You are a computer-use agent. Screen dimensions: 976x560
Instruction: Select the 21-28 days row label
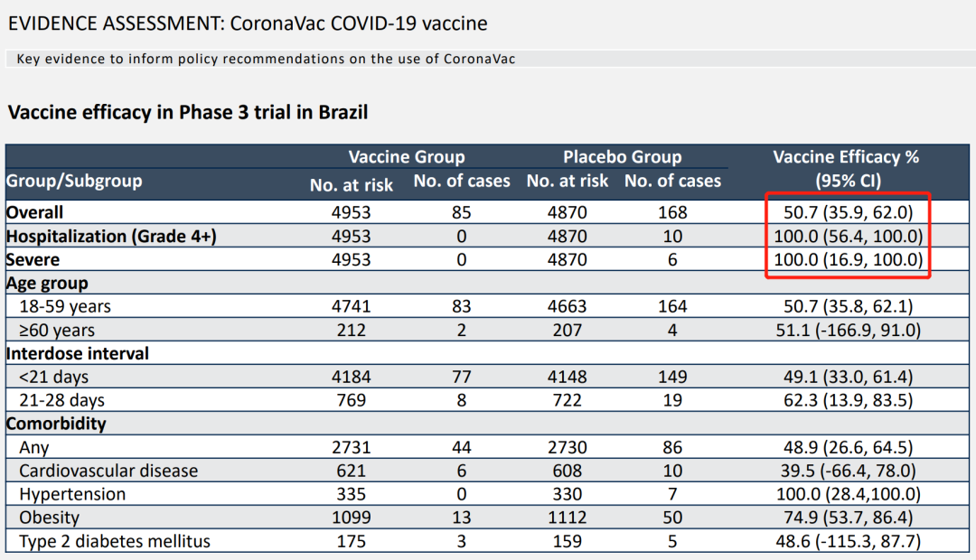coord(61,400)
